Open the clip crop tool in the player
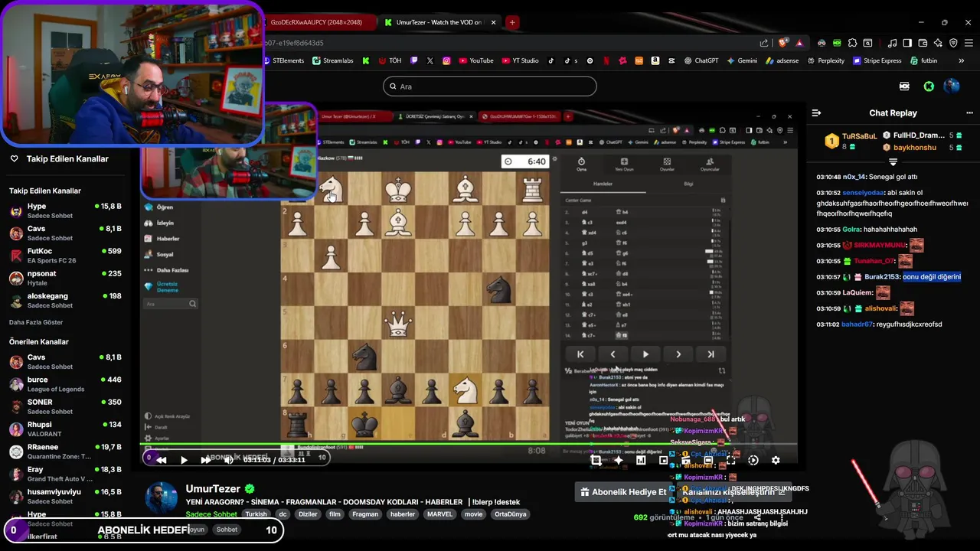Screen dimensions: 980x551 point(596,460)
